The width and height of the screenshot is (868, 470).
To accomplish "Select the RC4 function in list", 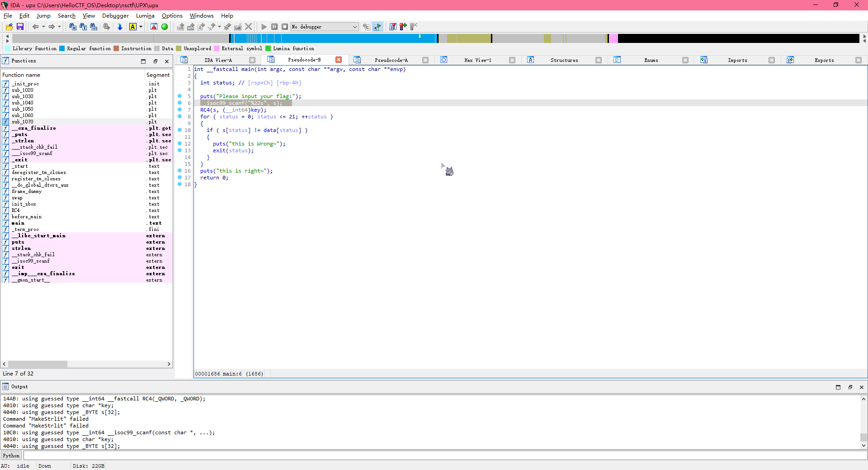I will (16, 211).
